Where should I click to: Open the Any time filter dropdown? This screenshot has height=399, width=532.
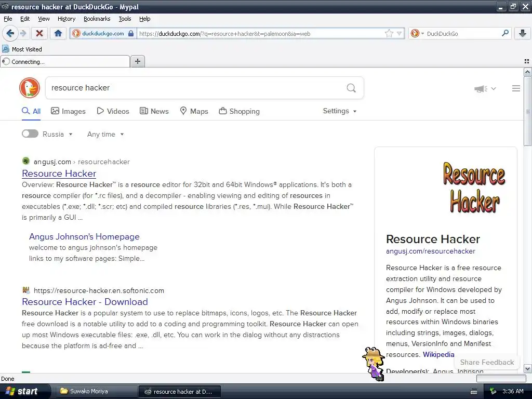pos(105,134)
